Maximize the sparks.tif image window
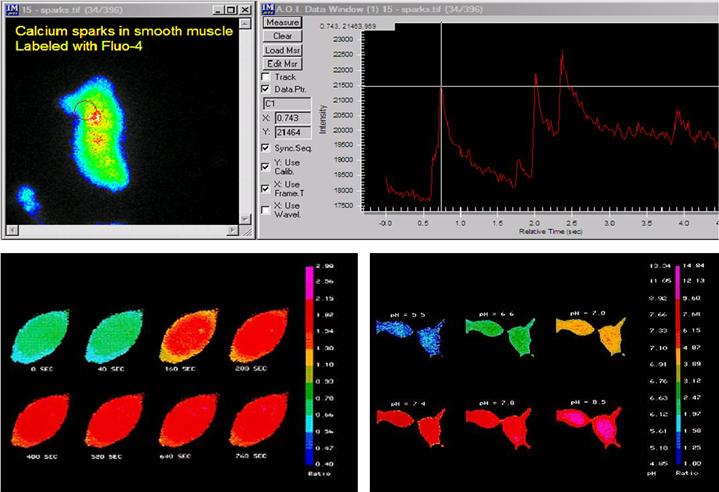Image resolution: width=719 pixels, height=492 pixels. pos(232,9)
